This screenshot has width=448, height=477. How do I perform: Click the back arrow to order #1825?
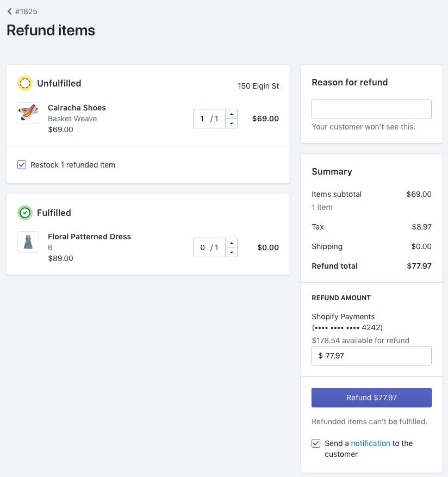[10, 11]
